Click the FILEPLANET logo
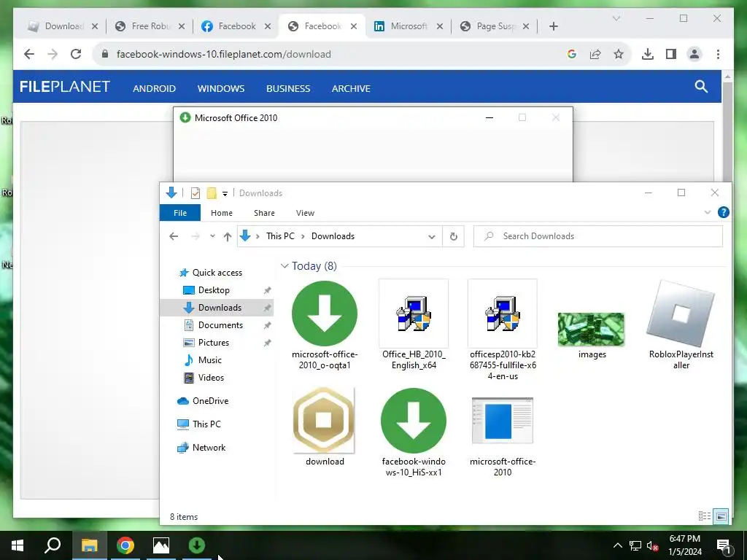747x560 pixels. pos(65,87)
